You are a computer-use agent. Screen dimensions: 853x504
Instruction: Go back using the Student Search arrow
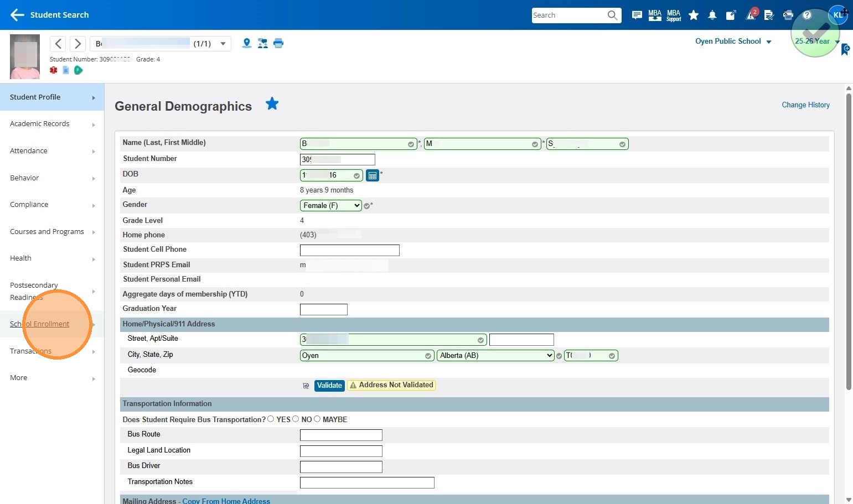click(17, 15)
